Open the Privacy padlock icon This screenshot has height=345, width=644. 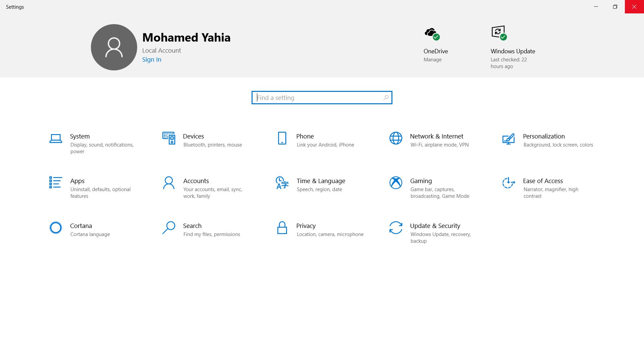pos(282,228)
